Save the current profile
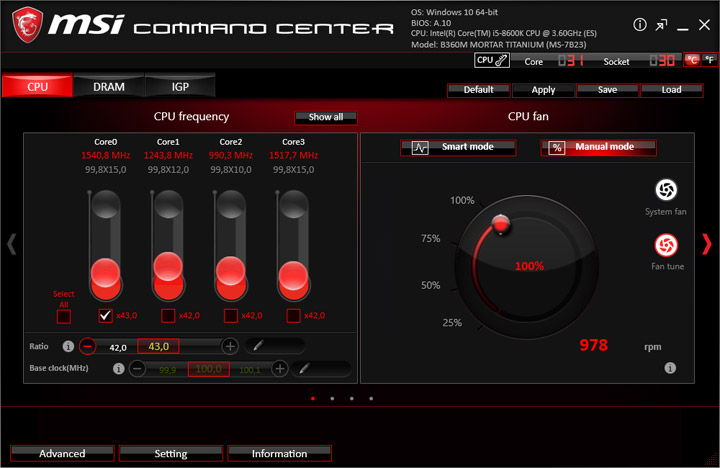 608,90
